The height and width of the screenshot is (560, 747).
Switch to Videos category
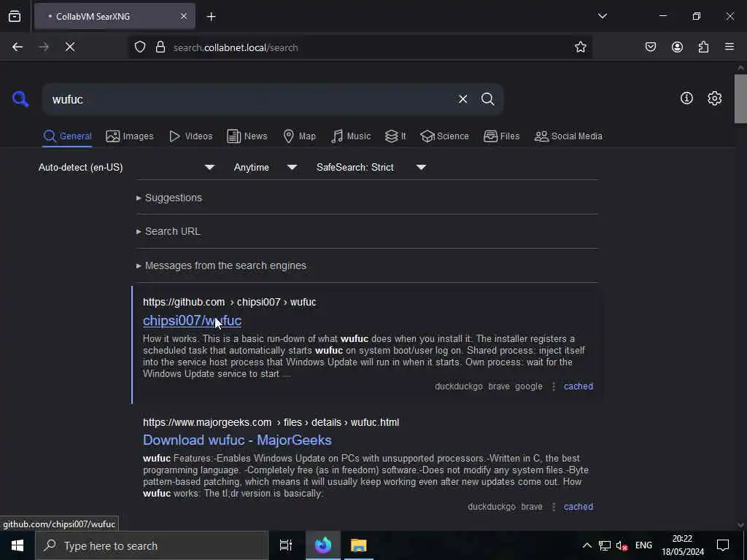click(191, 136)
